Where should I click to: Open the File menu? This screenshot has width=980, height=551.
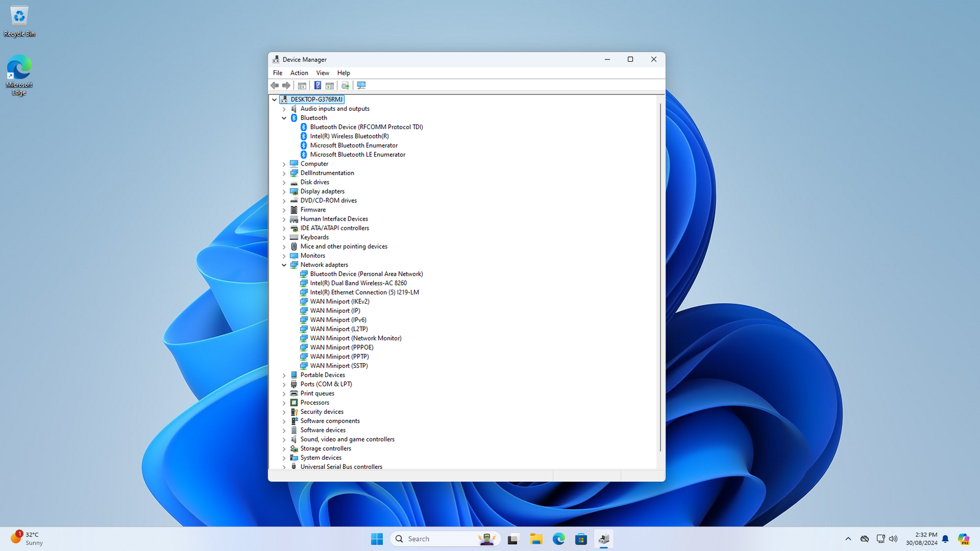(x=277, y=73)
